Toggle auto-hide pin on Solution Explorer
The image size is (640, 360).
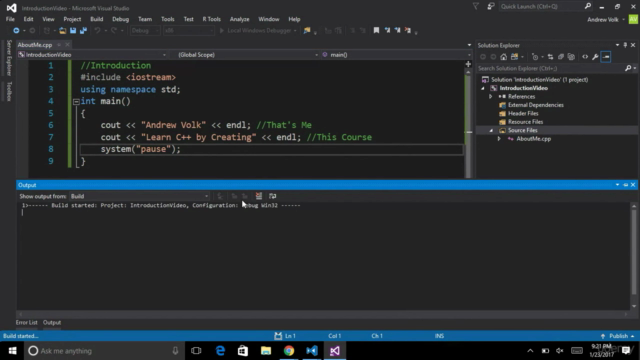(x=625, y=45)
